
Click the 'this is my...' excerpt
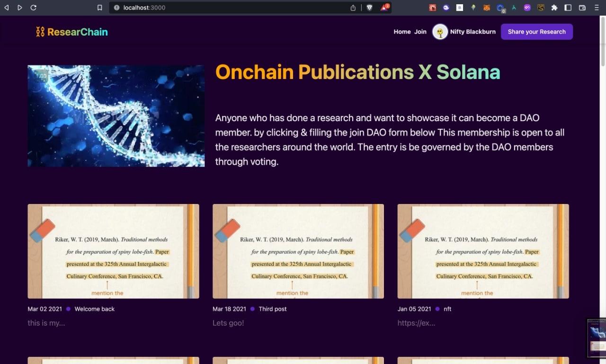[x=46, y=323]
